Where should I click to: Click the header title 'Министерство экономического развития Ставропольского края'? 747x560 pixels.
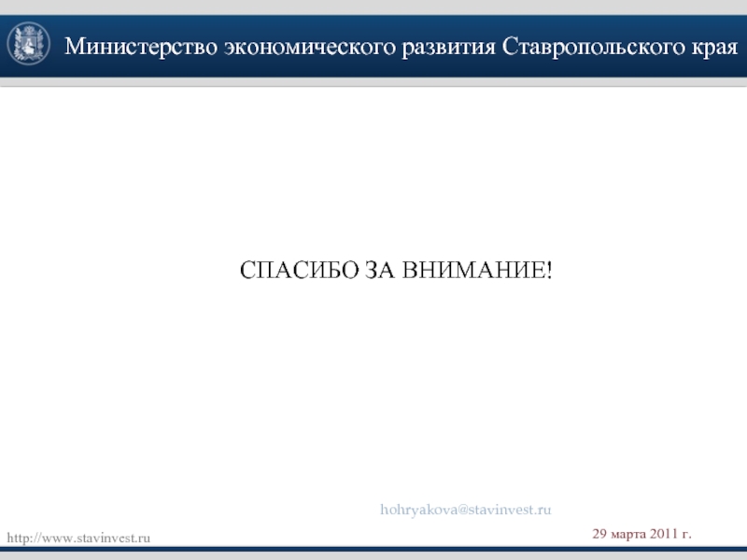click(x=402, y=48)
